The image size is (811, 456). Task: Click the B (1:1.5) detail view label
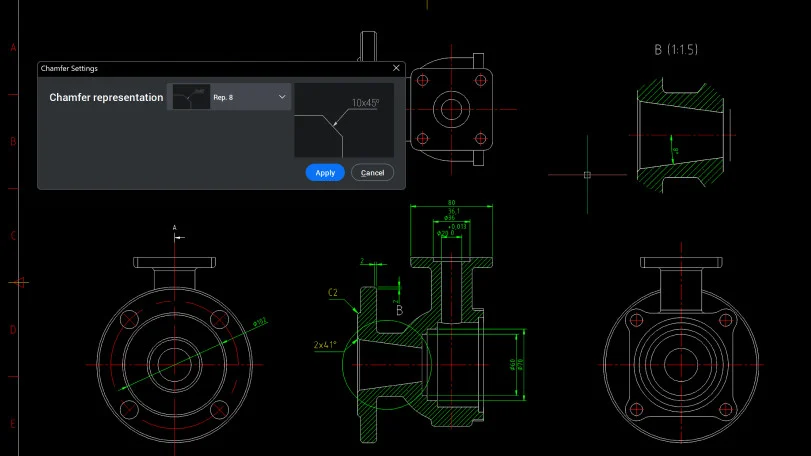coord(675,50)
